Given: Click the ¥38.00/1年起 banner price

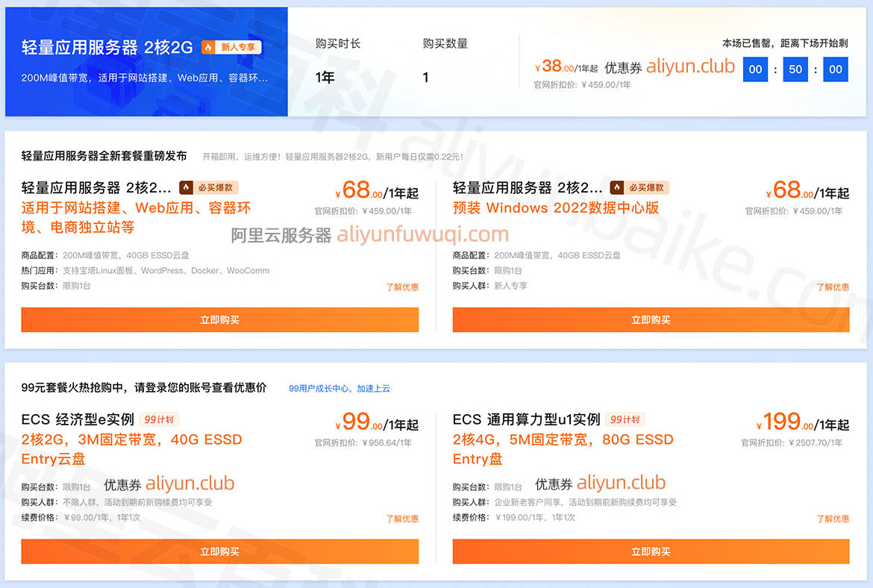Looking at the screenshot, I should tap(566, 67).
